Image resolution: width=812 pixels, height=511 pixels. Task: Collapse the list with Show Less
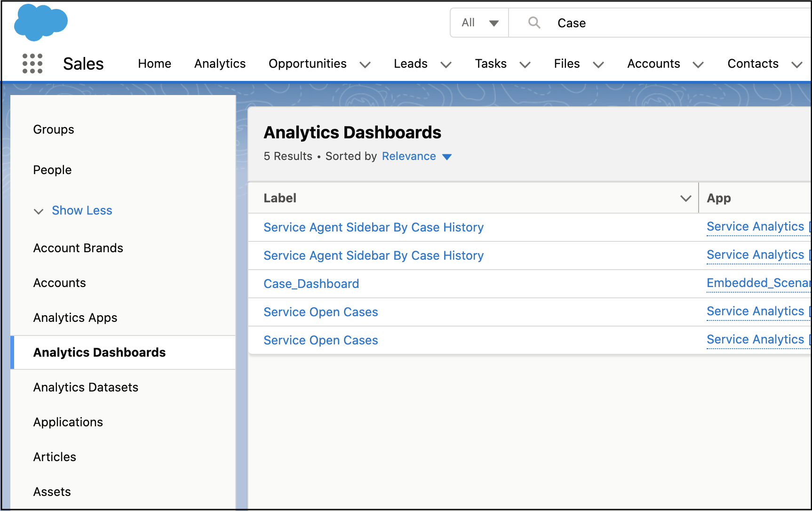click(x=82, y=210)
